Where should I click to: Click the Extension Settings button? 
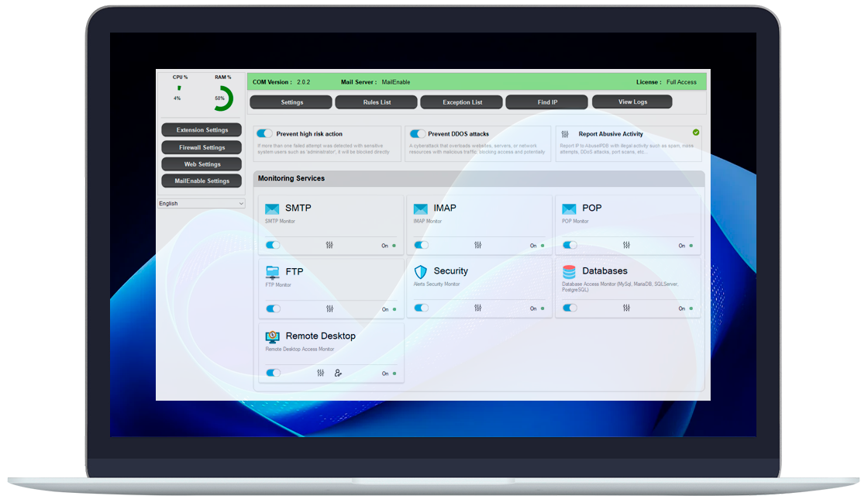click(201, 130)
